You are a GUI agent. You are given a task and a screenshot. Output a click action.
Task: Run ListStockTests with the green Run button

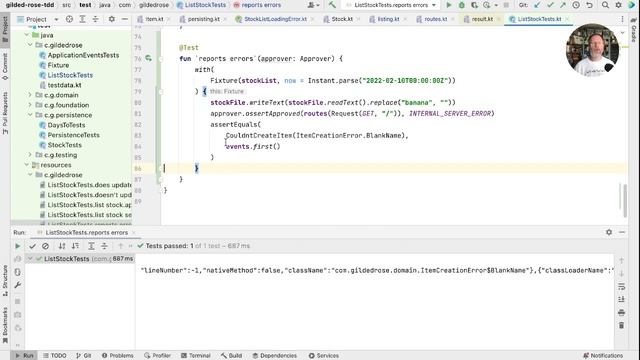(x=449, y=5)
